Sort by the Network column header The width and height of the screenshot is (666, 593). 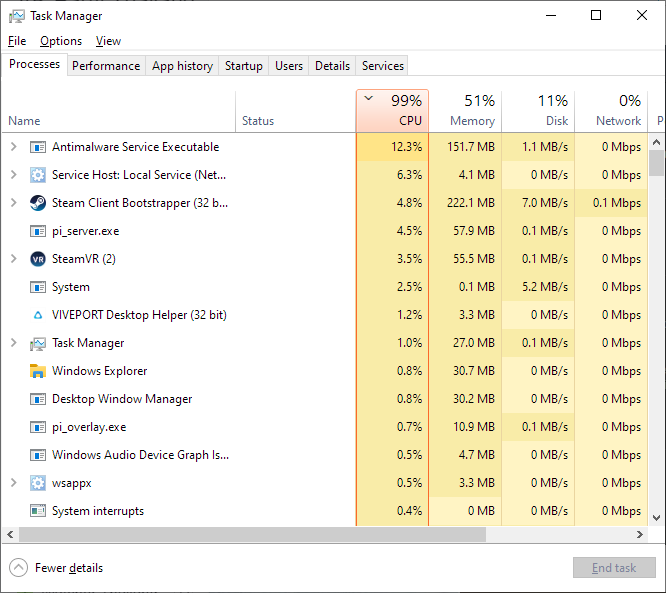click(611, 111)
